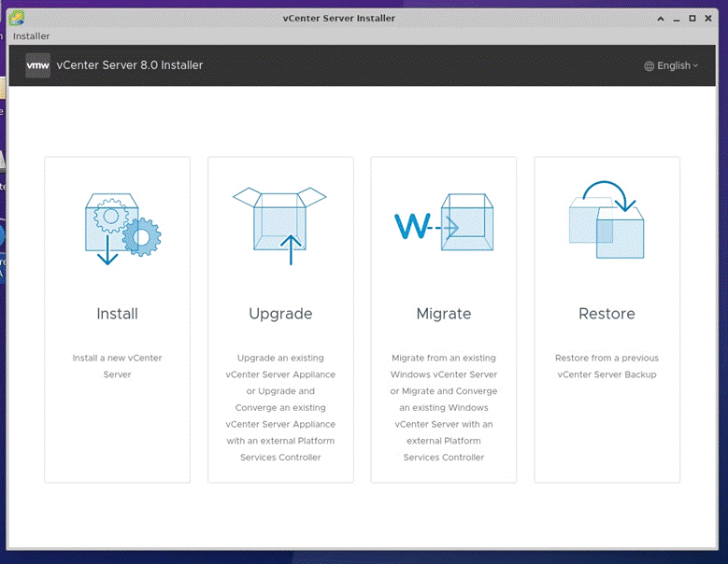728x564 pixels.
Task: Close the vCenter Server Installer window
Action: point(708,19)
